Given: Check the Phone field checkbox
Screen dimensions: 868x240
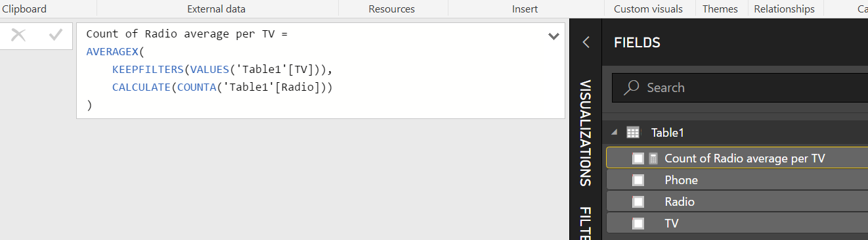Looking at the screenshot, I should coord(638,180).
